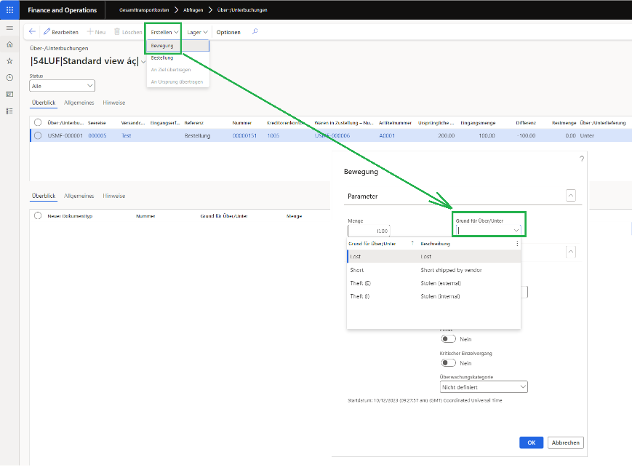Image resolution: width=632 pixels, height=466 pixels.
Task: Select all rows in the upper grid header
Action: coord(38,121)
